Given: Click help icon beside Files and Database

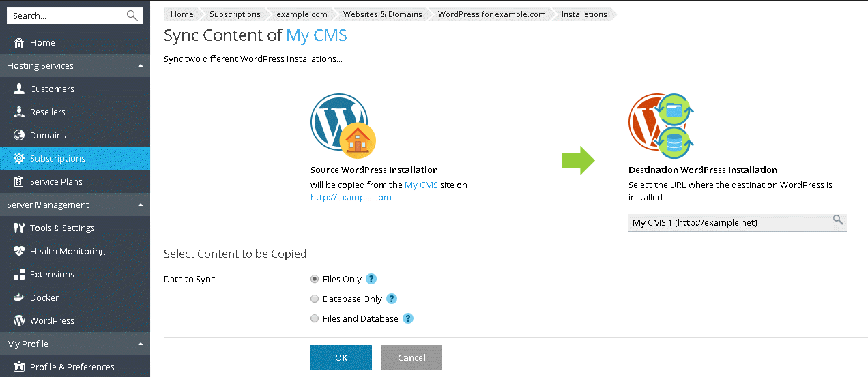Looking at the screenshot, I should click(408, 318).
